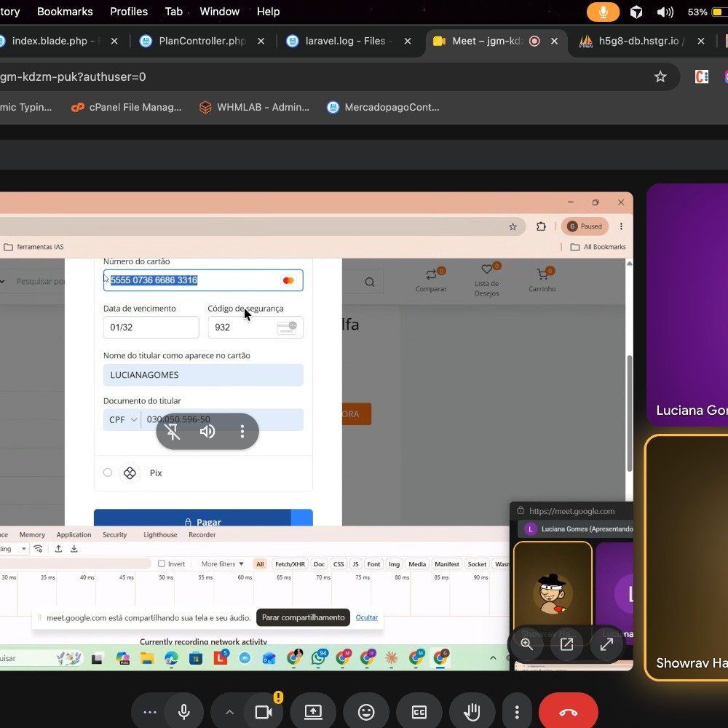Click the extensions puzzle icon in the shared browser
The width and height of the screenshot is (728, 728).
click(x=541, y=226)
